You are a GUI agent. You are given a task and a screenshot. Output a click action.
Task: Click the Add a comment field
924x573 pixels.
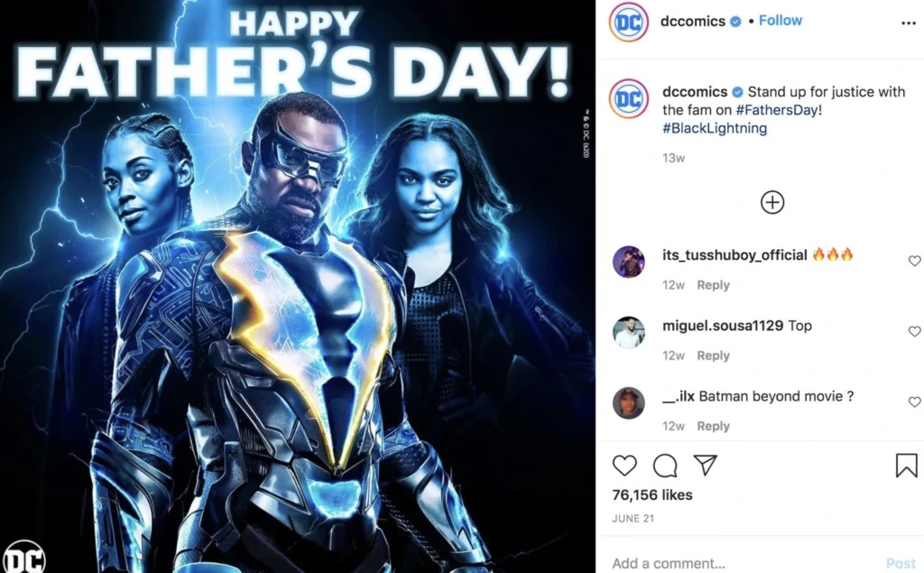click(745, 563)
